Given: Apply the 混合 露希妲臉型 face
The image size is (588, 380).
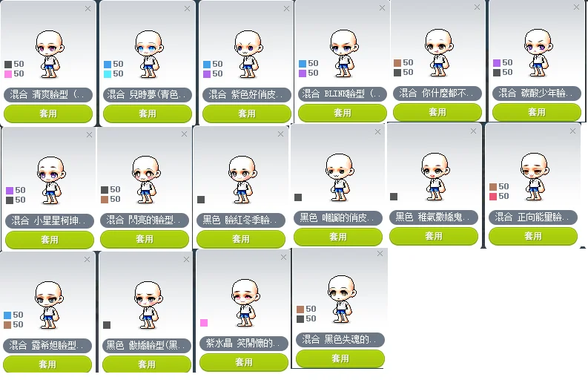Looking at the screenshot, I should tap(47, 364).
